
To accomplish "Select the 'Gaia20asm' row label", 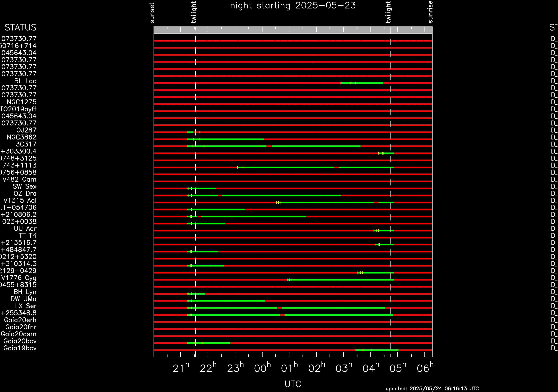I will pos(19,334).
